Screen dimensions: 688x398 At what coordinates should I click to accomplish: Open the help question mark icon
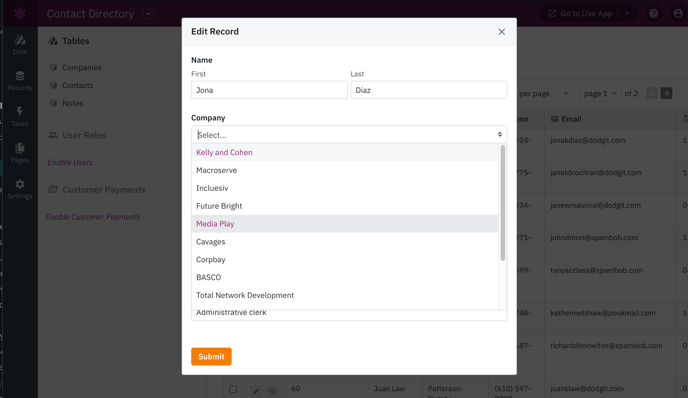coord(653,14)
